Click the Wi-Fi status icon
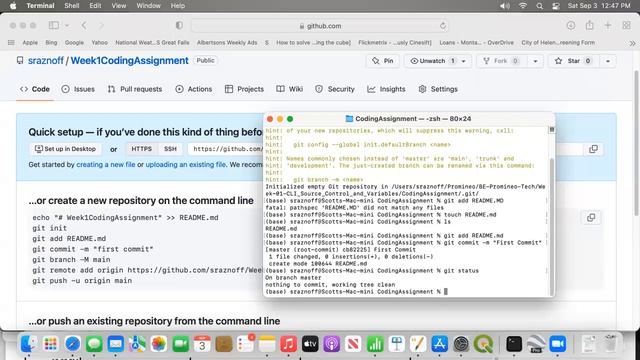 click(x=523, y=6)
